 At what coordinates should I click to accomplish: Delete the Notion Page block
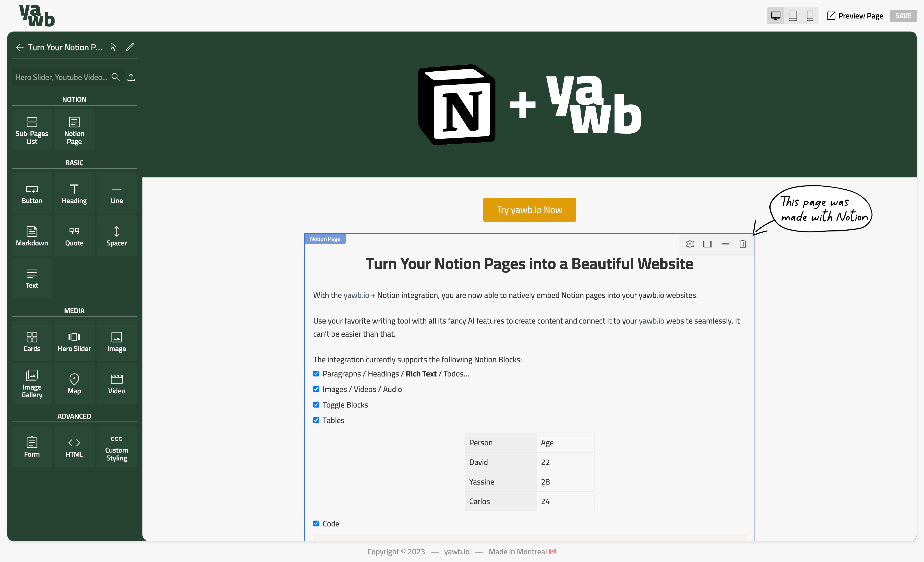[x=743, y=244]
